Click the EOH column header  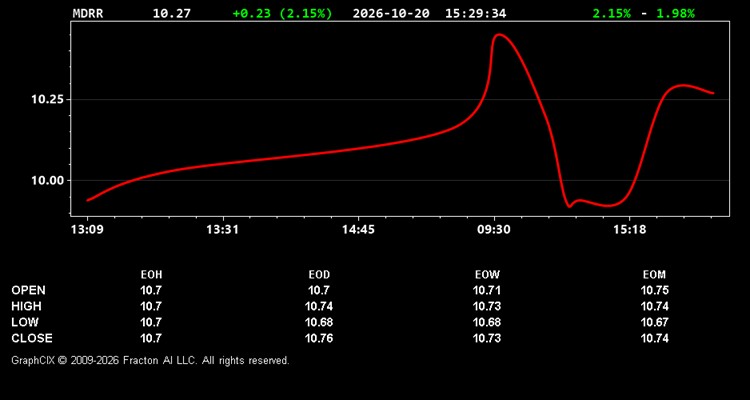(x=151, y=275)
